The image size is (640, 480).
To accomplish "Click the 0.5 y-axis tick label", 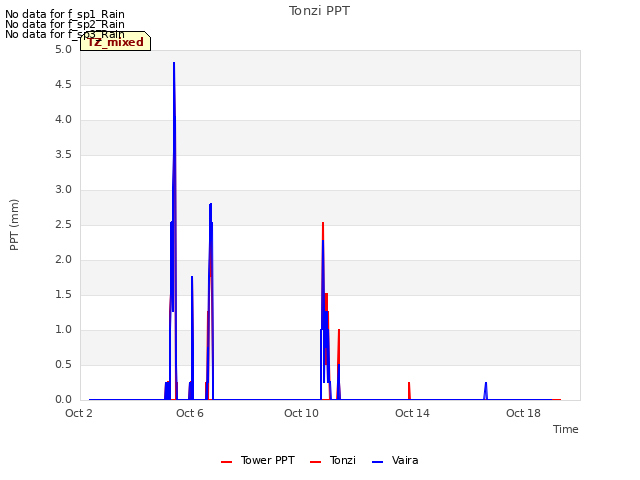I will pos(63,364).
